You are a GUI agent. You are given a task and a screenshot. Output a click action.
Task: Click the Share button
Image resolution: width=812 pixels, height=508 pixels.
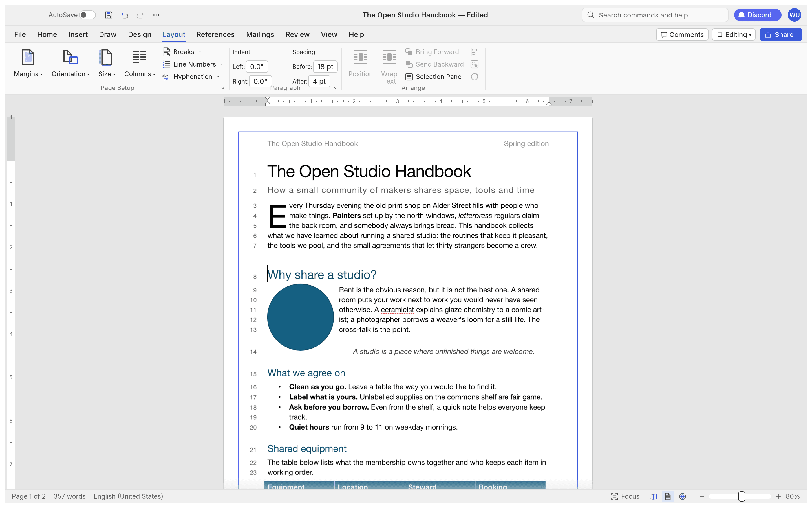[x=780, y=35]
